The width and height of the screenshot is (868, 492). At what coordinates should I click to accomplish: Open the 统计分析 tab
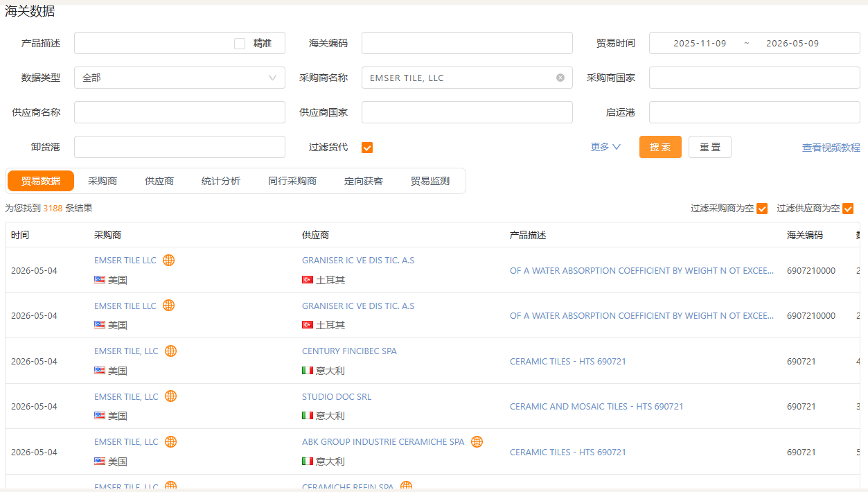click(x=221, y=181)
